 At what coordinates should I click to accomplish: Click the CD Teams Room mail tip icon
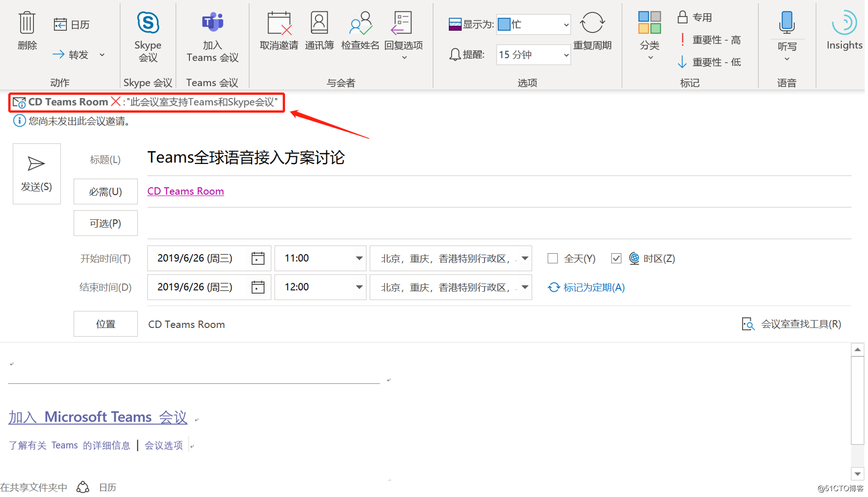pos(19,103)
